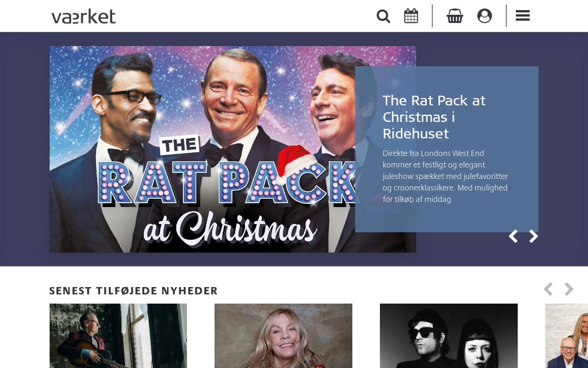The height and width of the screenshot is (368, 588).
Task: Open The Rat Pack at Christmas title
Action: [434, 117]
